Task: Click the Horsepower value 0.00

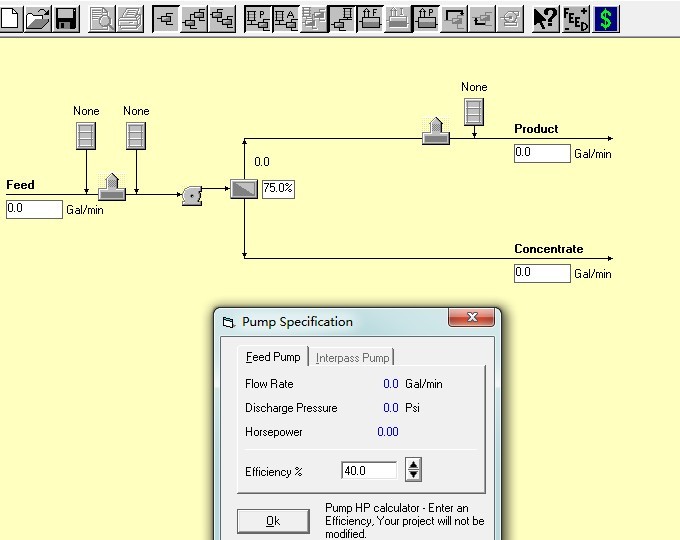Action: (x=388, y=432)
